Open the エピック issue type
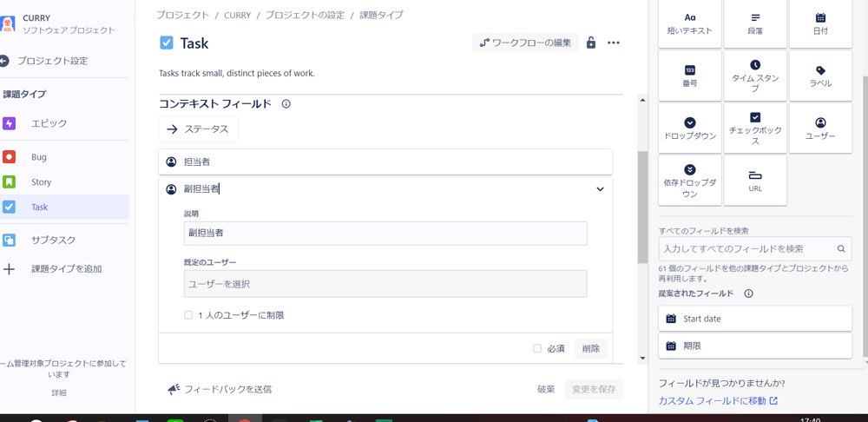 click(x=49, y=123)
